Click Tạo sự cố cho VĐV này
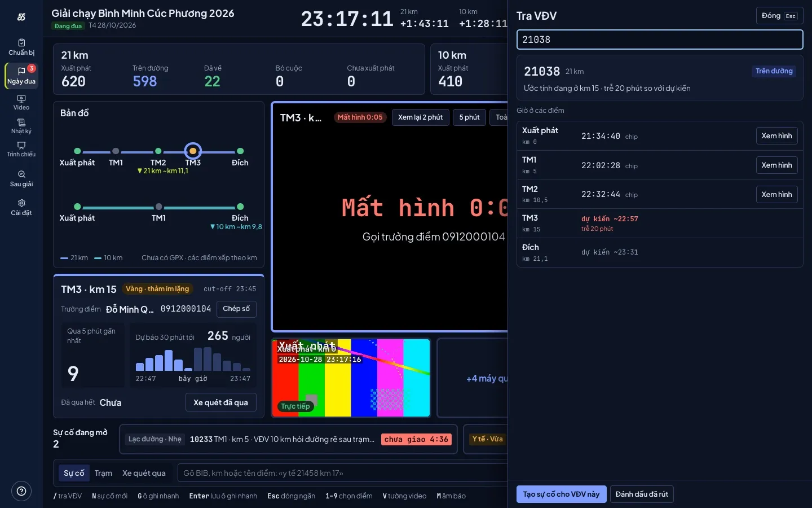This screenshot has height=508, width=812. [x=561, y=494]
